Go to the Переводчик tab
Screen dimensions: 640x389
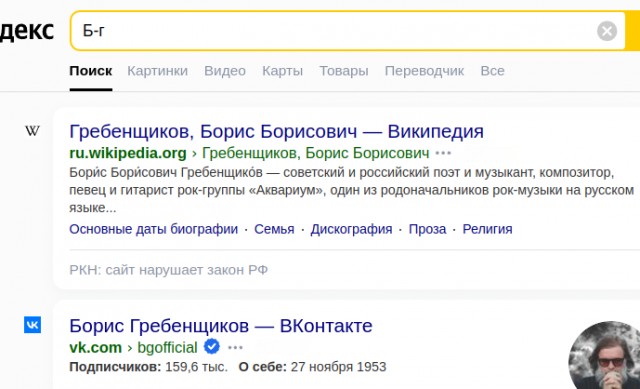pos(424,71)
